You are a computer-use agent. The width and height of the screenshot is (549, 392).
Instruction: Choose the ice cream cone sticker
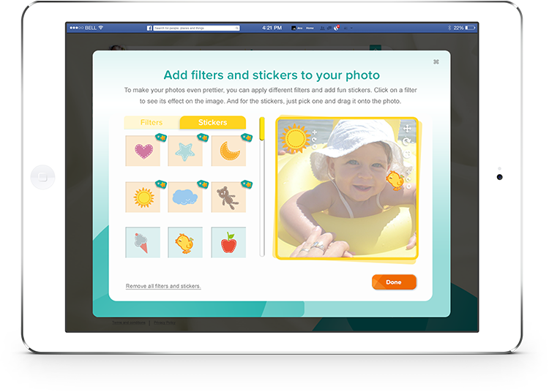tap(143, 242)
